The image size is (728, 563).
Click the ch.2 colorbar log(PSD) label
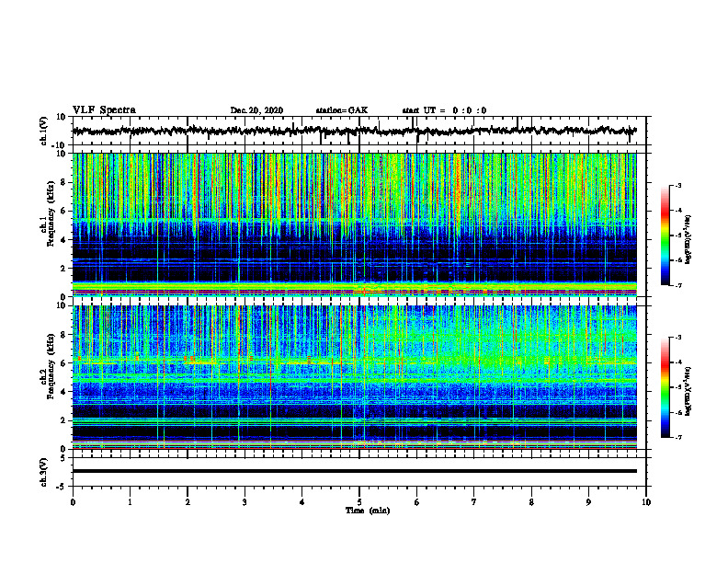tap(688, 392)
